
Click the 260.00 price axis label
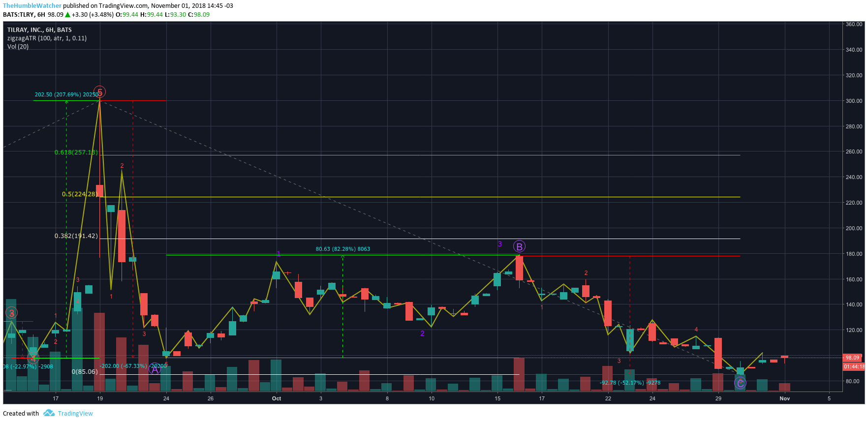pyautogui.click(x=854, y=151)
